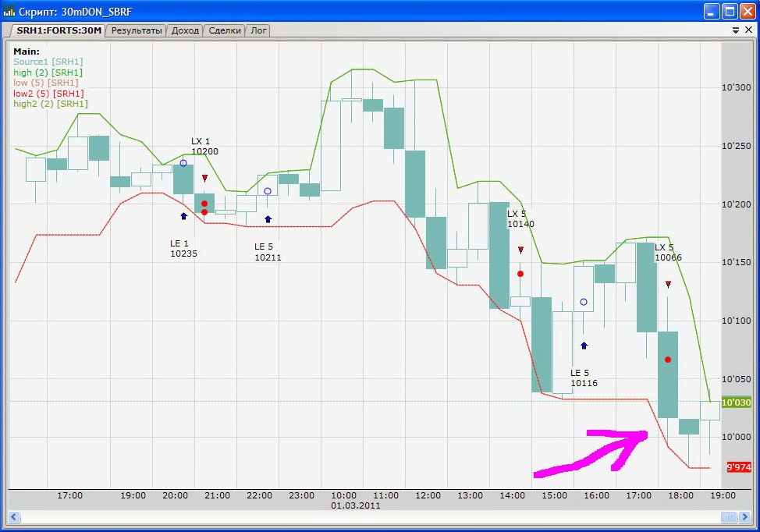Click the red 9'974 price marker
Viewport: 760px width, 532px height.
click(738, 467)
